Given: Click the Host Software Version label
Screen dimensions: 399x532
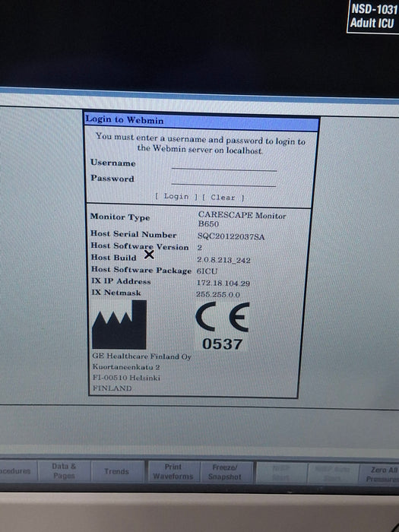Looking at the screenshot, I should pos(139,246).
